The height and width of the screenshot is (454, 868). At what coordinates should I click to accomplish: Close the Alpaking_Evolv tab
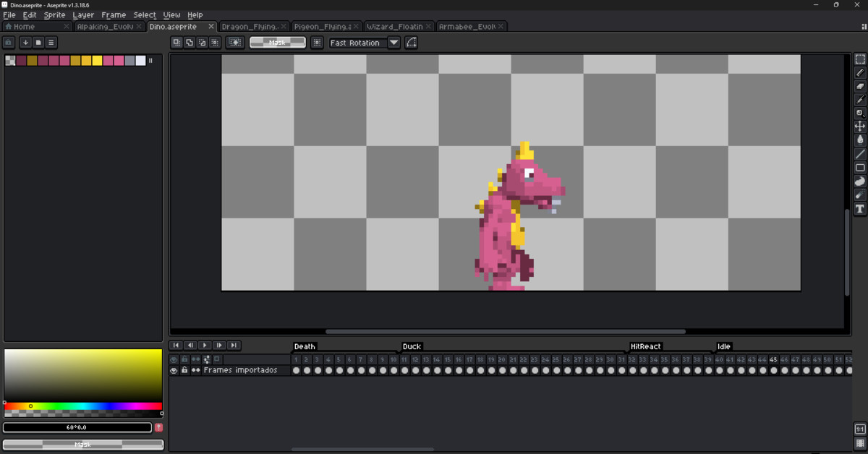point(140,27)
